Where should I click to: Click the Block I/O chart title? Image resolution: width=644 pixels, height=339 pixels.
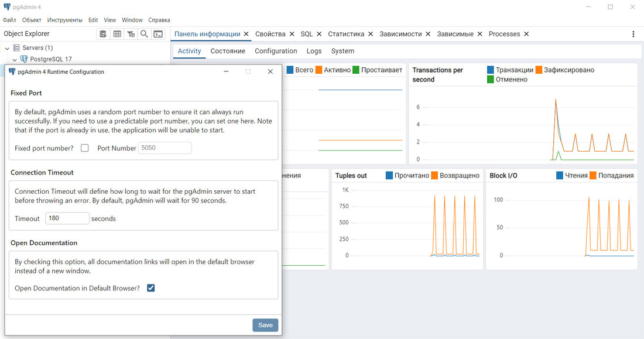pos(503,176)
